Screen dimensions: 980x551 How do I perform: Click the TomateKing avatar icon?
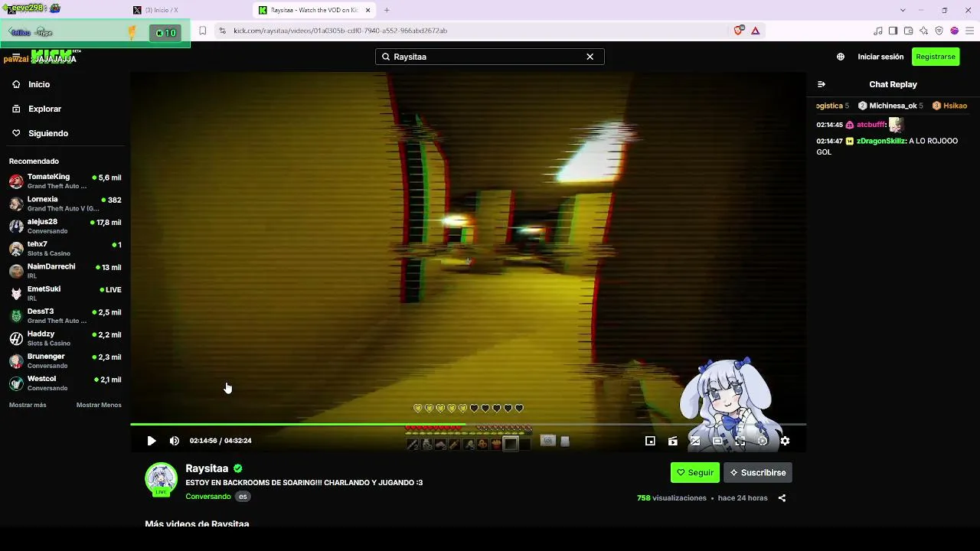coord(16,181)
